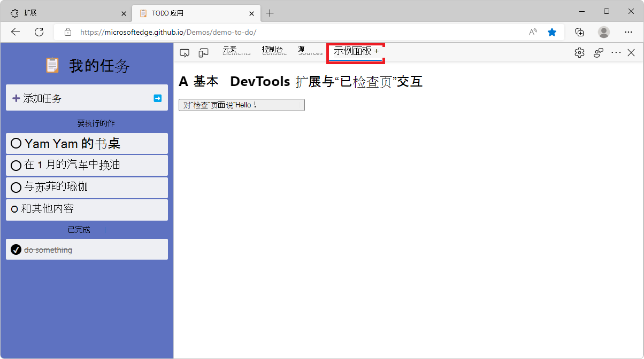Screen dimensions: 644x359
Task: Switch to the 控制台 tab in DevTools
Action: click(x=273, y=51)
